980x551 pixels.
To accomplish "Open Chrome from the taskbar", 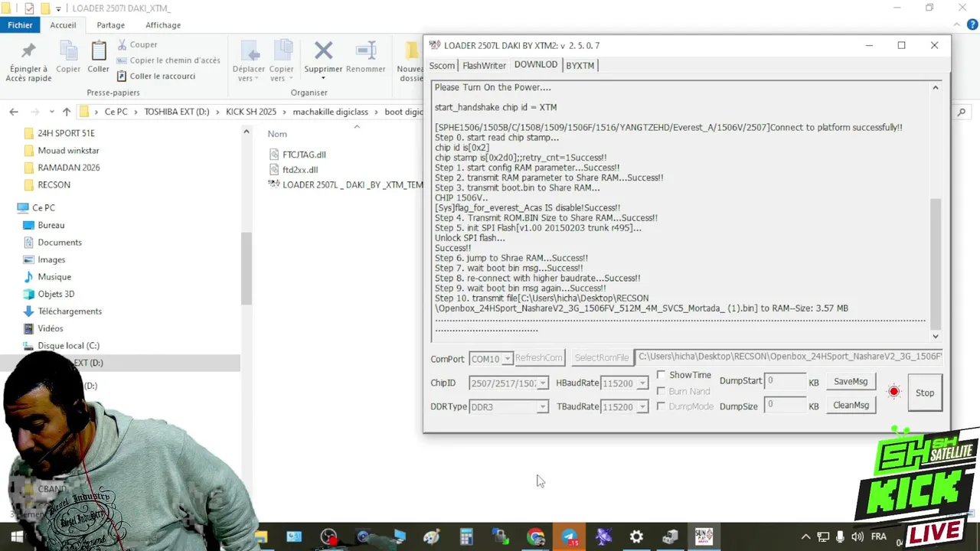I will [536, 537].
